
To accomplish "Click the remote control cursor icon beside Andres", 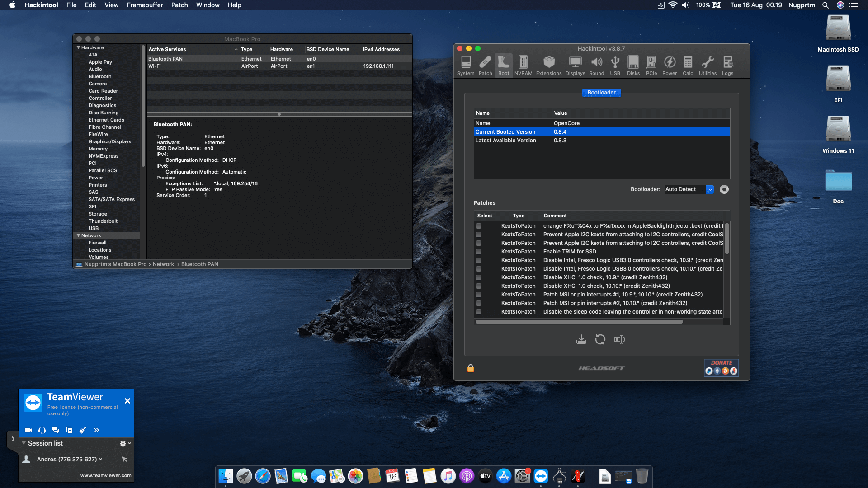I will [124, 459].
